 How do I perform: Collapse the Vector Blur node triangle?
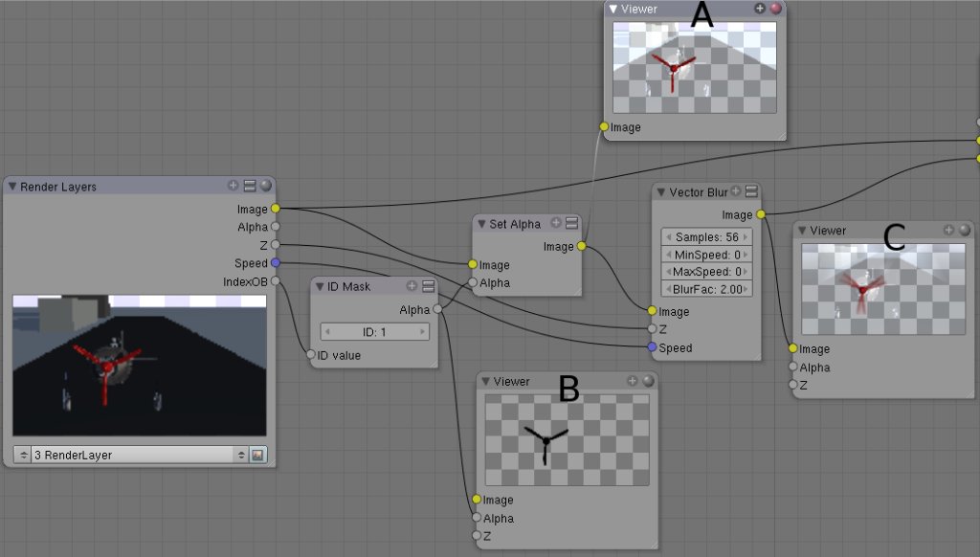660,192
